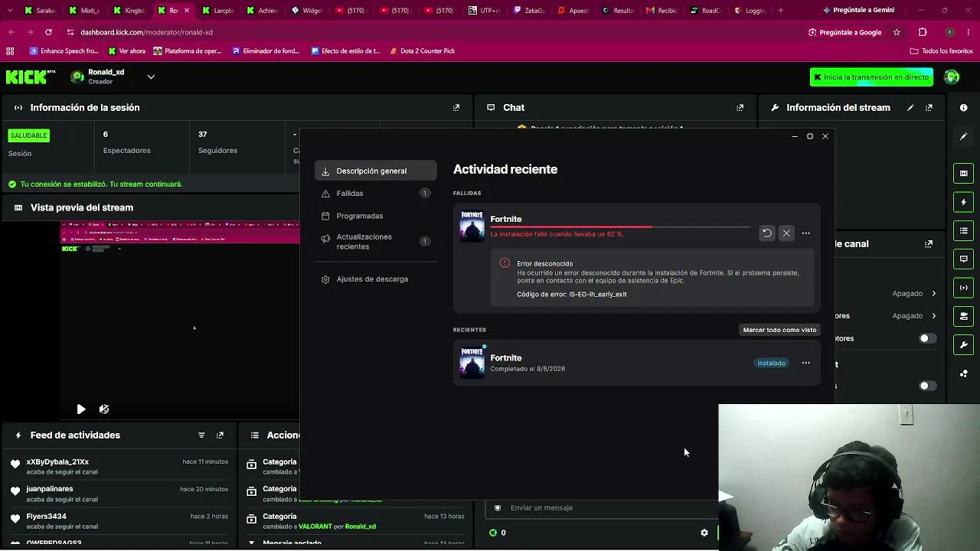Pop out the channel panel

[x=929, y=244]
